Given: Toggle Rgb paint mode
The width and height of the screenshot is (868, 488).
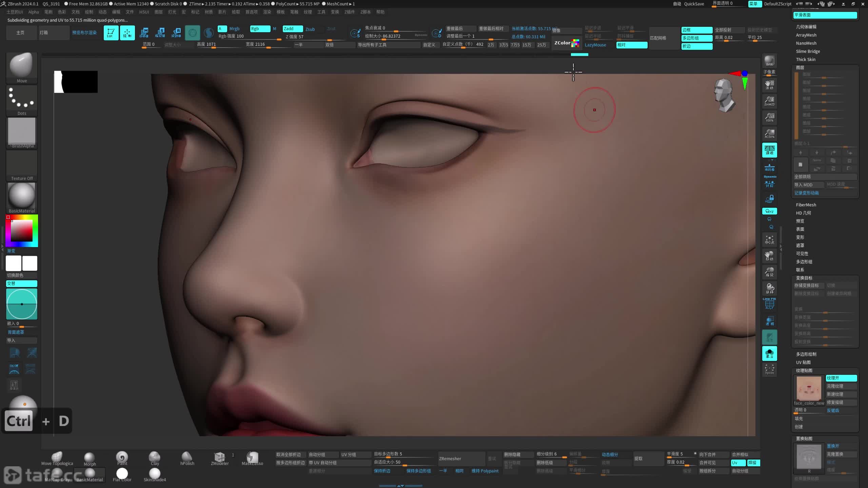Looking at the screenshot, I should click(260, 29).
